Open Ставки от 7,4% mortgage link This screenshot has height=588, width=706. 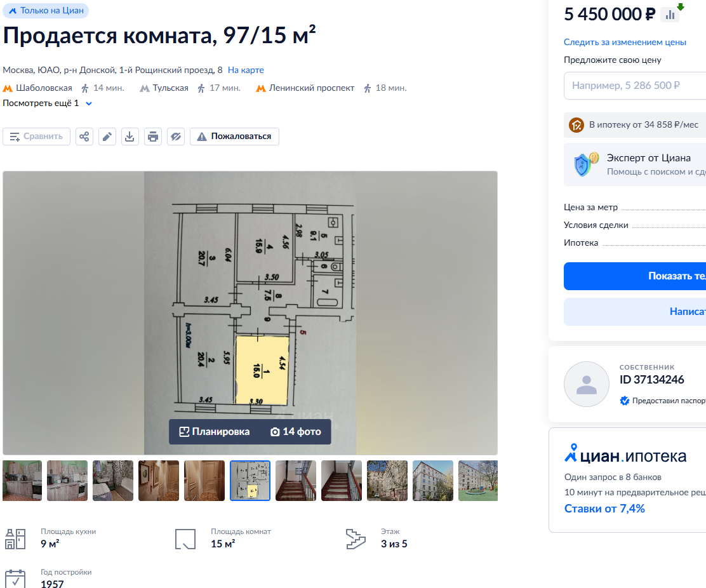[604, 509]
